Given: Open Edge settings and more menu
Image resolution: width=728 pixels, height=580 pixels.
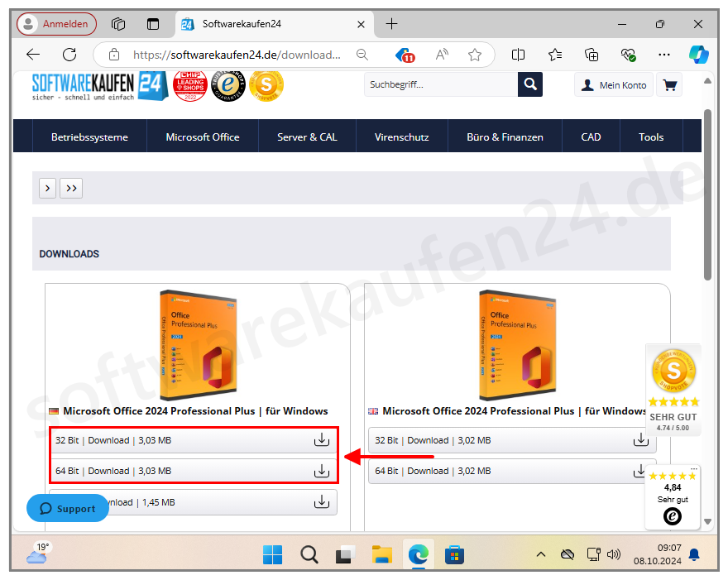Looking at the screenshot, I should click(663, 55).
